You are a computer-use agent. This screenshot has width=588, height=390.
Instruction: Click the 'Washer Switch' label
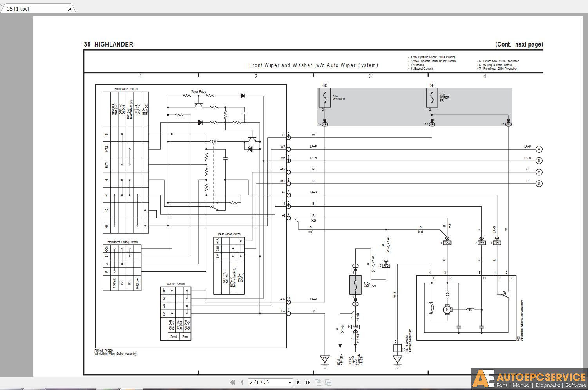175,284
